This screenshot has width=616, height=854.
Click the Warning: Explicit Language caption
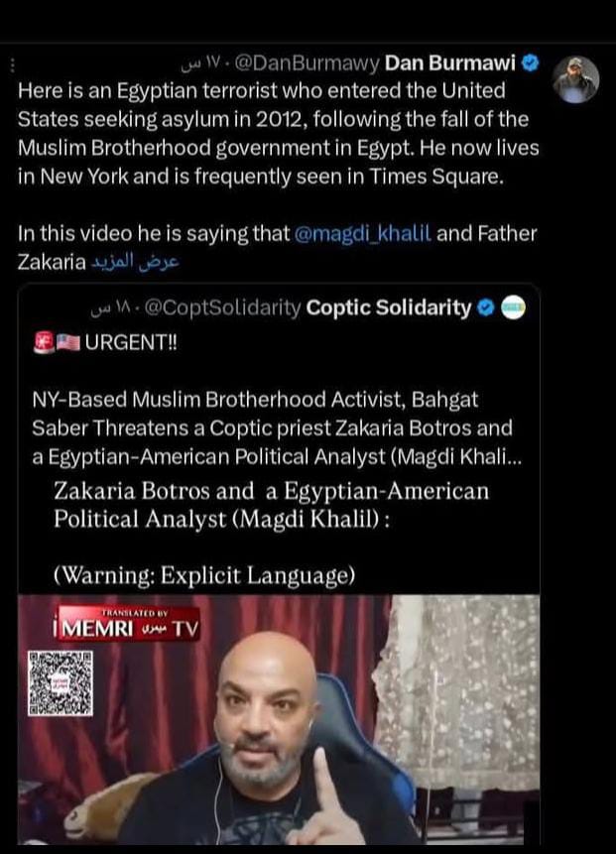pos(204,575)
